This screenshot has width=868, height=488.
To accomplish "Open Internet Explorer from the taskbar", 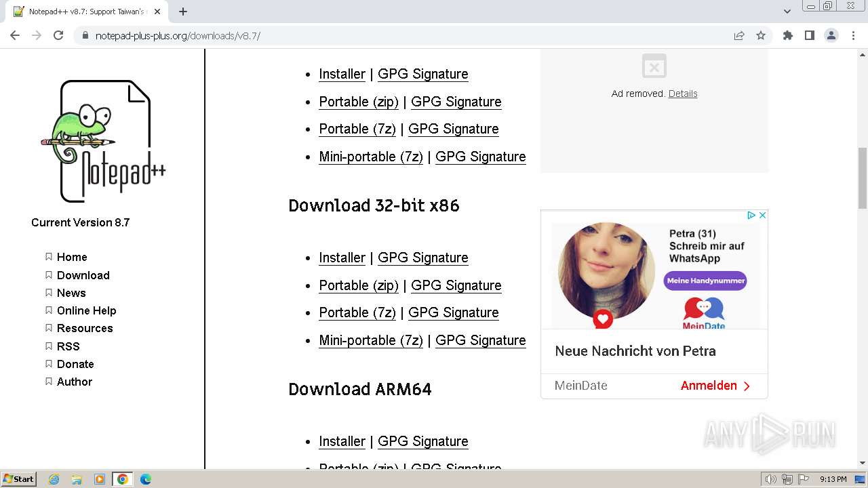I will pyautogui.click(x=54, y=479).
